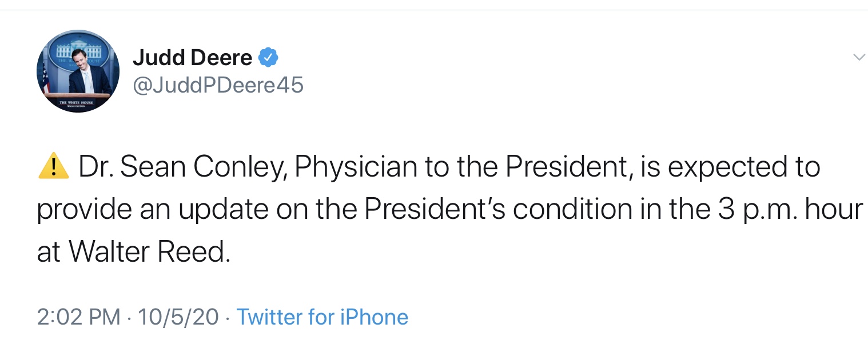Click 'Walter Reed' in the tweet
The image size is (868, 348).
[150, 253]
